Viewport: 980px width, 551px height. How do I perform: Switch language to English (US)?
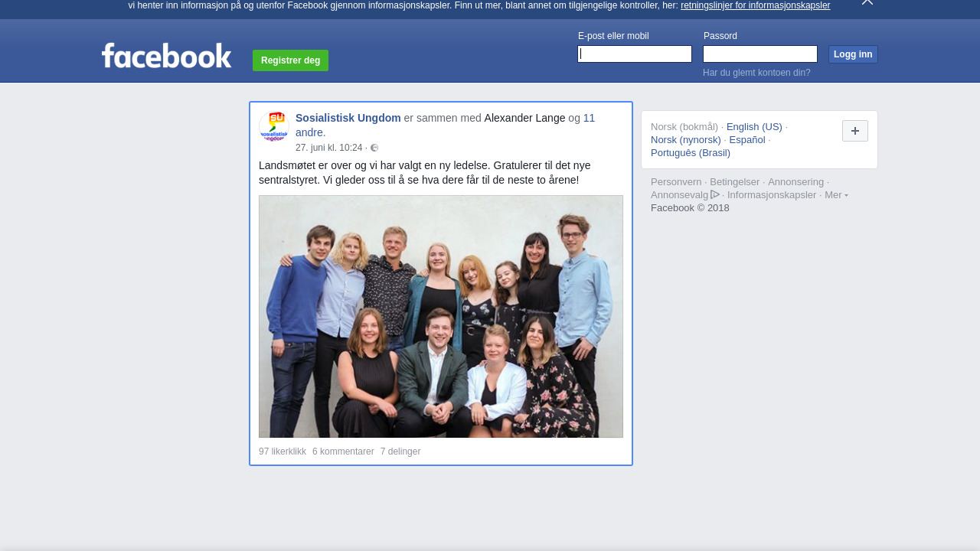pos(754,127)
